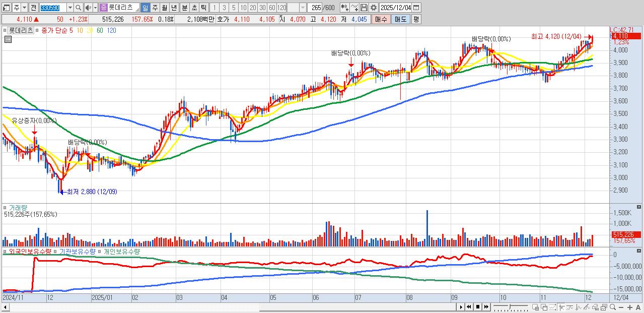Click the A text tool icon
This screenshot has height=313, width=644.
click(x=638, y=307)
